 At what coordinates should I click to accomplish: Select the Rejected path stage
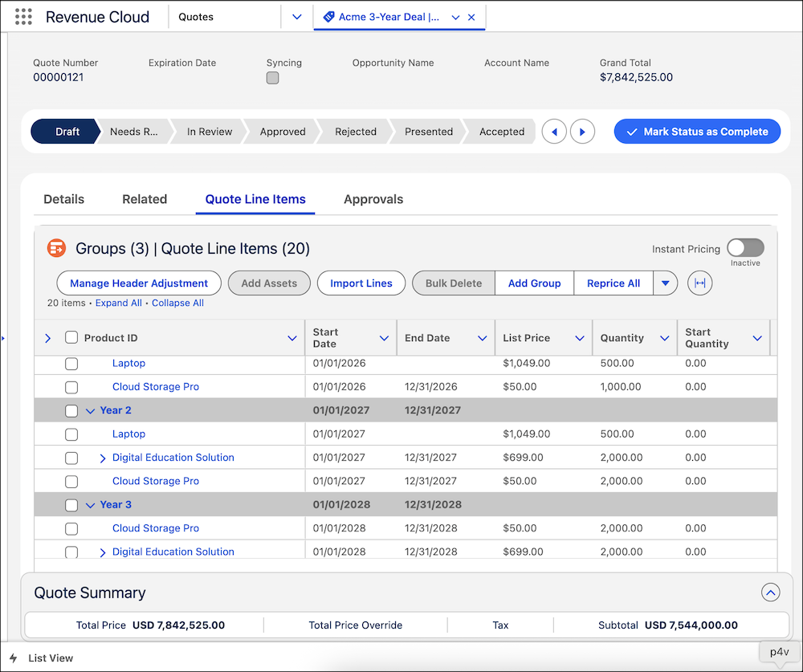coord(356,132)
